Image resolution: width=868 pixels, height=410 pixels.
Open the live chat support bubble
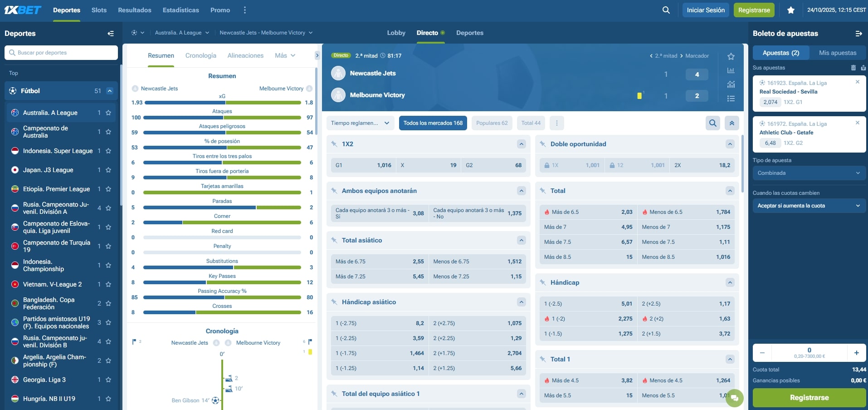(x=734, y=398)
